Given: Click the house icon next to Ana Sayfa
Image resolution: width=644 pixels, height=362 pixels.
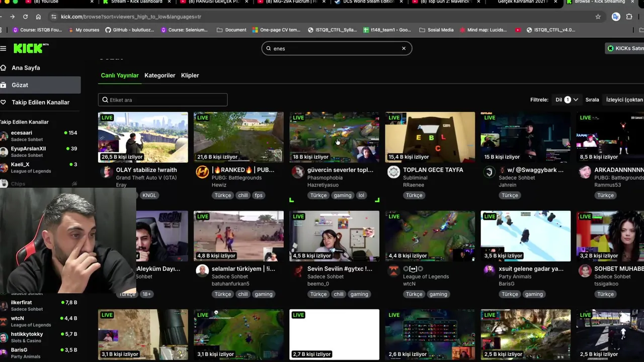Looking at the screenshot, I should (x=4, y=67).
